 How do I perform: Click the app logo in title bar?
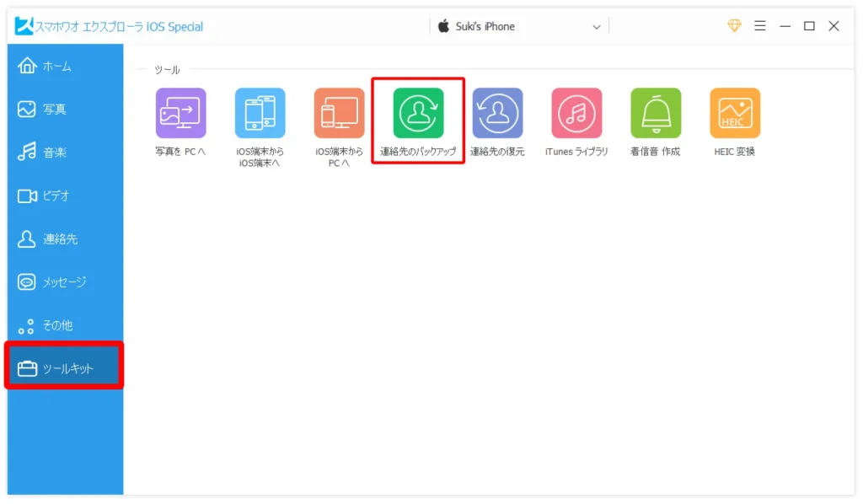[24, 26]
